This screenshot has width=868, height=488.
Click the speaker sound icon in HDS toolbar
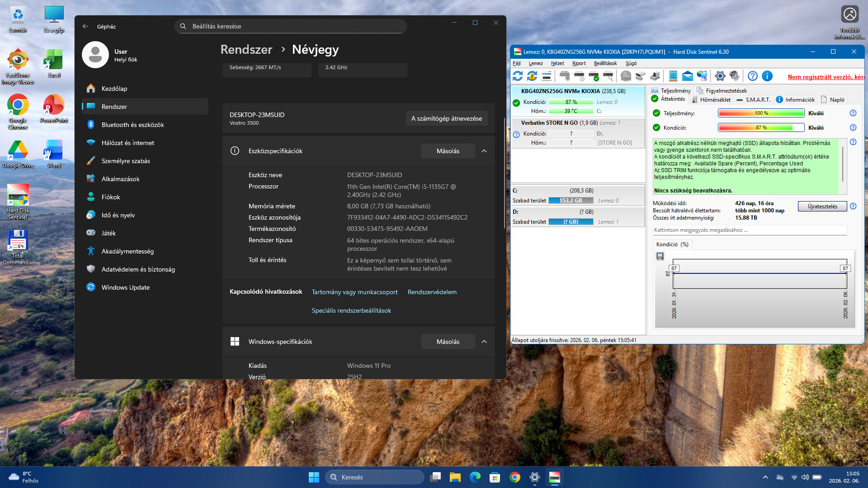click(x=735, y=76)
